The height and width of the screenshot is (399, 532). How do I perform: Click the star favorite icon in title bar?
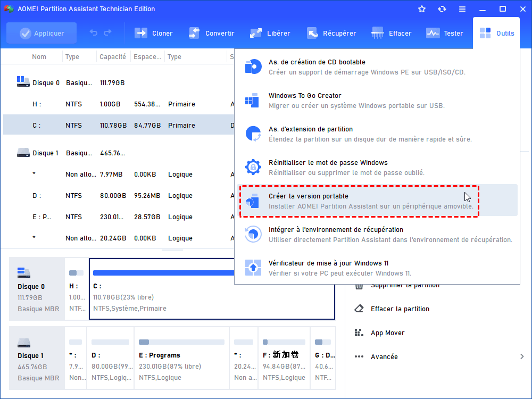pyautogui.click(x=422, y=9)
